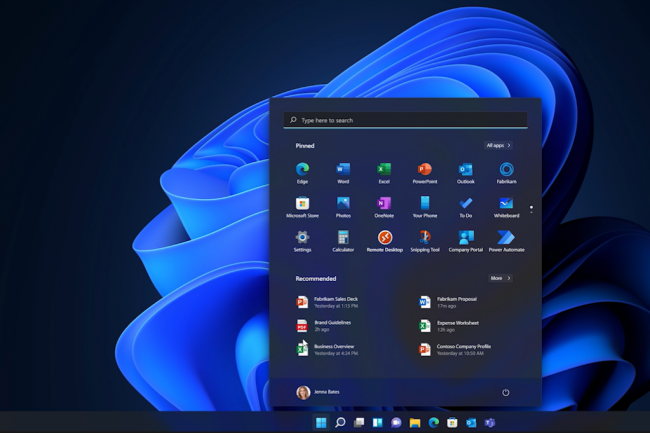This screenshot has width=650, height=433.
Task: Open Chat on the taskbar
Action: 396,423
